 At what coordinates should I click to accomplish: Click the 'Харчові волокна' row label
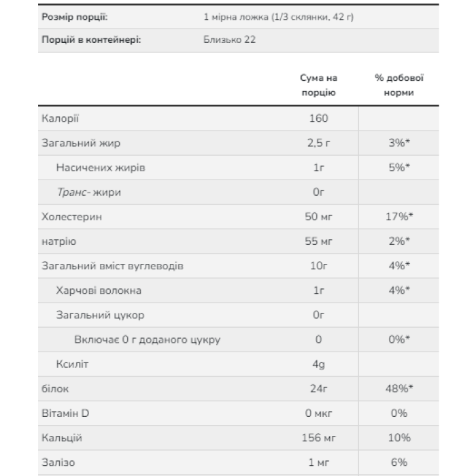(x=99, y=290)
